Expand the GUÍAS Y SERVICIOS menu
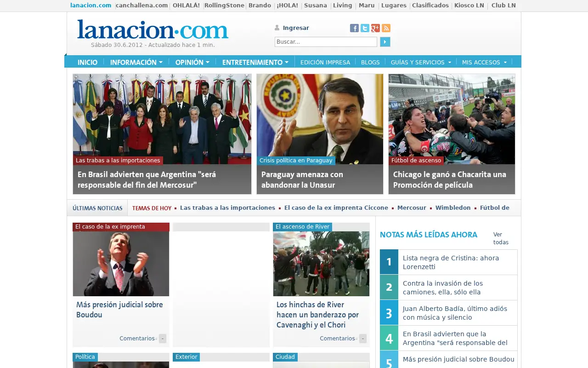 [x=421, y=62]
